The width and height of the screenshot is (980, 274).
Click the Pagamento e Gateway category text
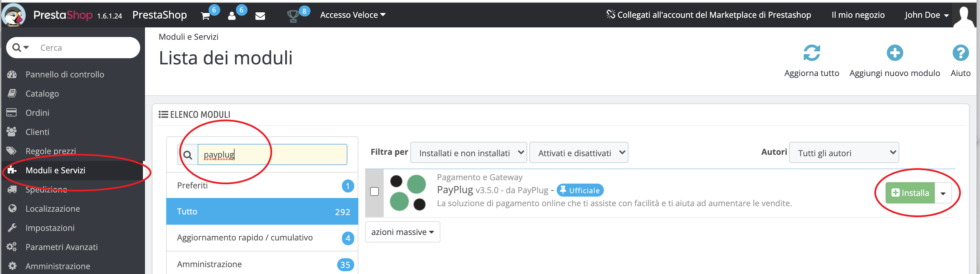(x=479, y=177)
